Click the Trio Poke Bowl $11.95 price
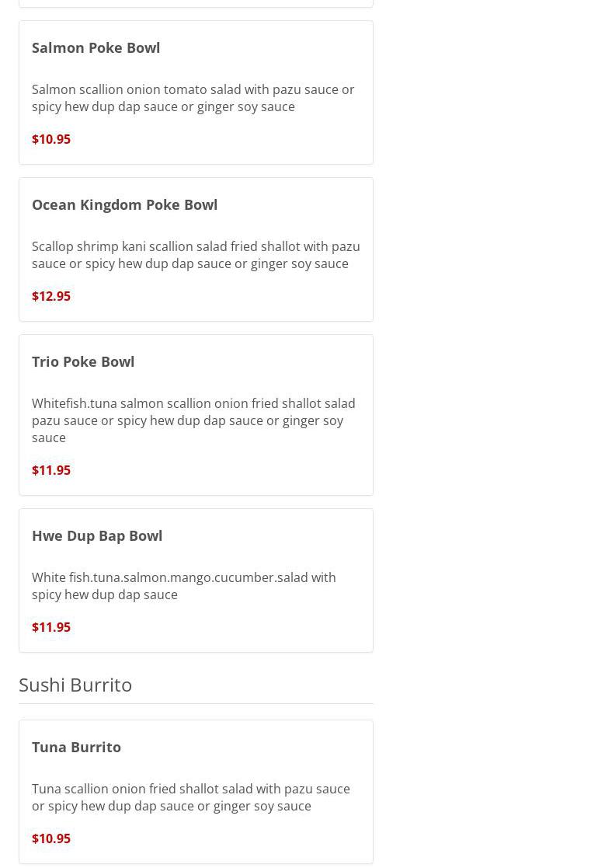598x868 pixels. coord(51,470)
